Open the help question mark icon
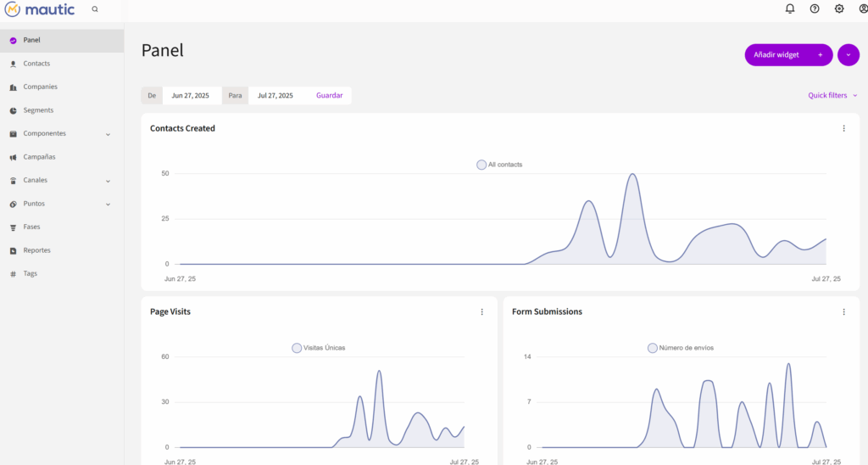868x465 pixels. click(815, 8)
